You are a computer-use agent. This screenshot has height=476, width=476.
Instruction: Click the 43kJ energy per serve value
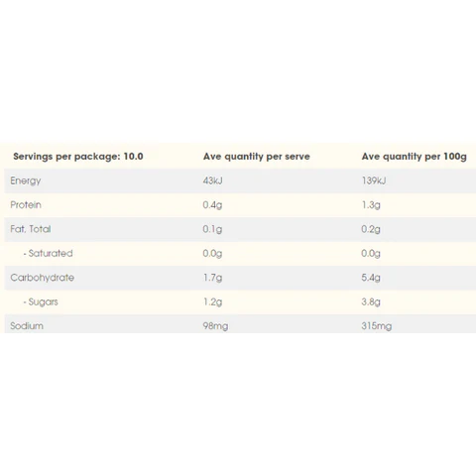pos(212,180)
